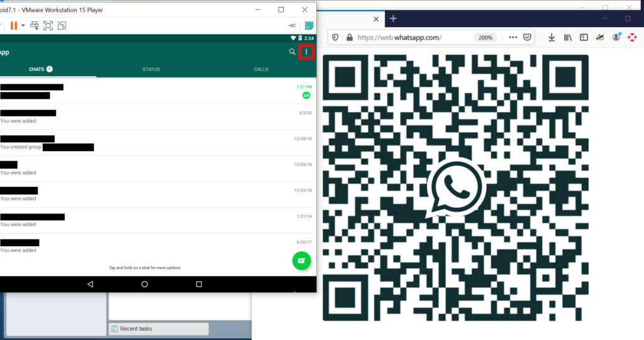Click the green 224 unread badge
644x340 pixels.
[x=306, y=95]
